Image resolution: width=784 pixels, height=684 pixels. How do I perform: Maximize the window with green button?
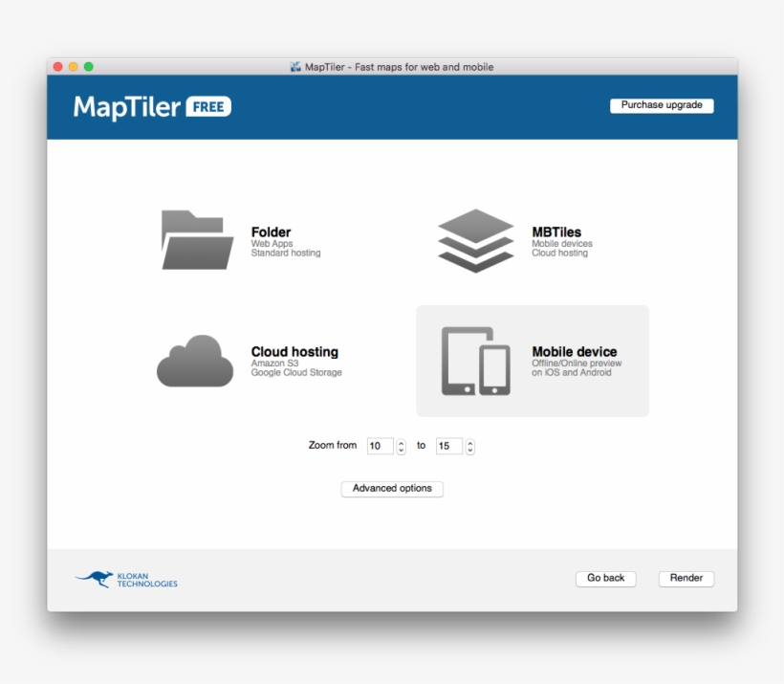pyautogui.click(x=89, y=67)
